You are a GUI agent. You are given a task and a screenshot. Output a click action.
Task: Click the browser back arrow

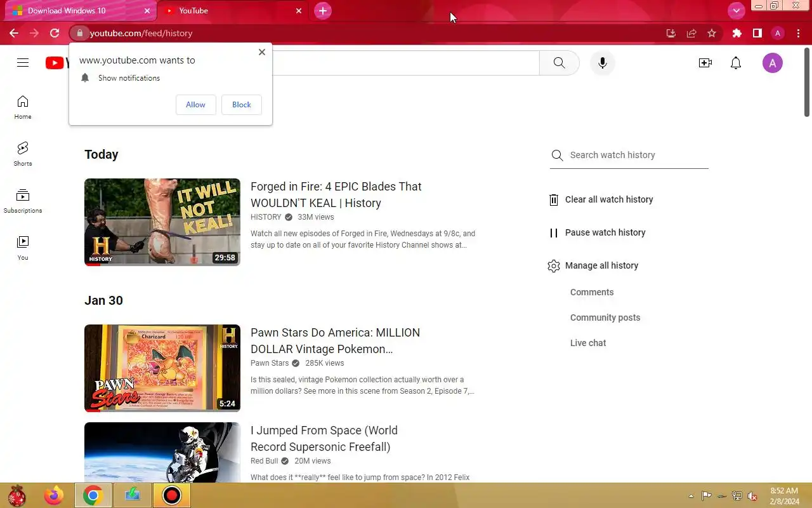pos(14,33)
